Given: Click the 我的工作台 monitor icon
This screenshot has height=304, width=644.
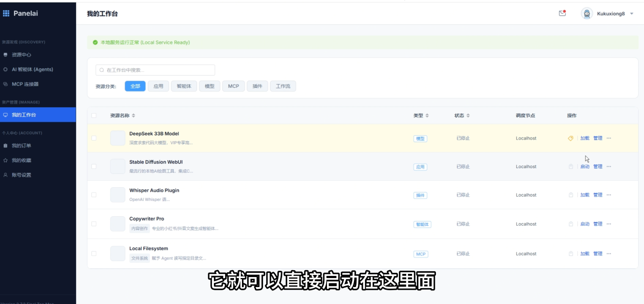Looking at the screenshot, I should [5, 115].
